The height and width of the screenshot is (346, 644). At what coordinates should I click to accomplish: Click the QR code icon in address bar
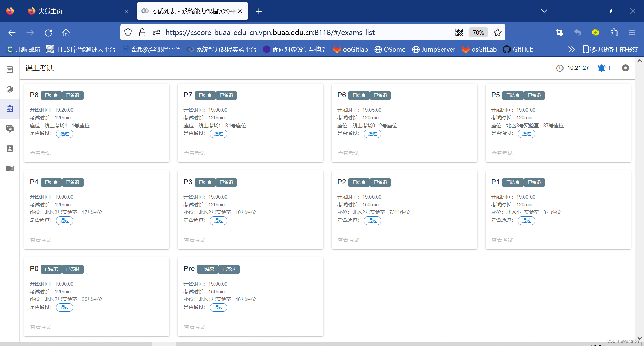point(459,32)
